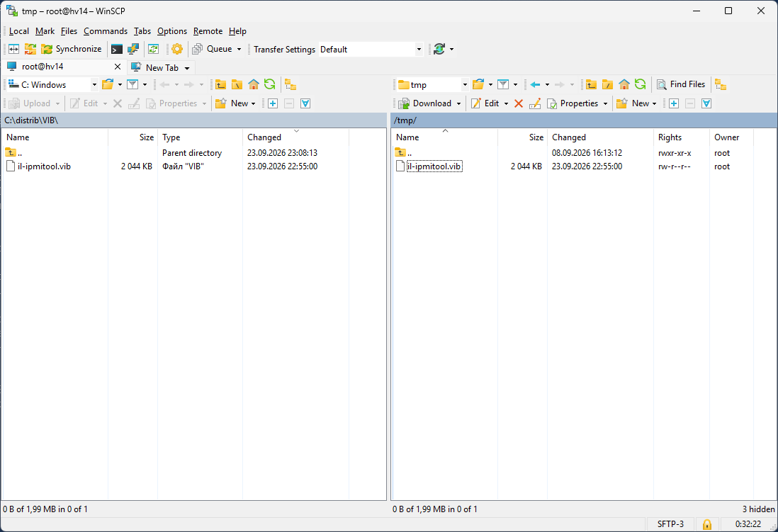Click the remote Delete red X icon
Viewport: 778px width, 532px height.
tap(519, 103)
